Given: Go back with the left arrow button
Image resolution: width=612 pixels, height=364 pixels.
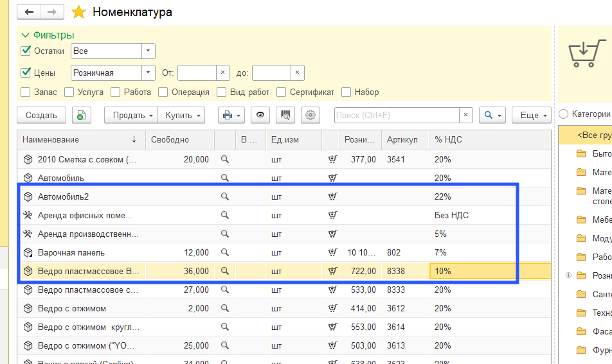Looking at the screenshot, I should click(29, 12).
